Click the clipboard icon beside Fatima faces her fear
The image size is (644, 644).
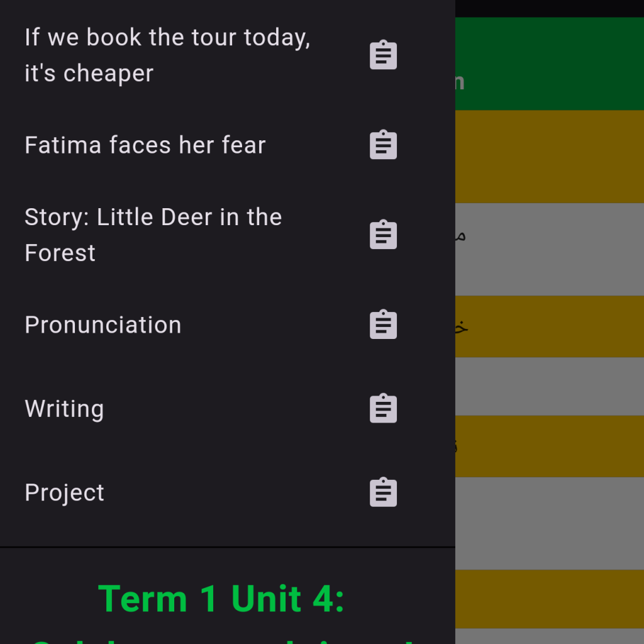[383, 145]
